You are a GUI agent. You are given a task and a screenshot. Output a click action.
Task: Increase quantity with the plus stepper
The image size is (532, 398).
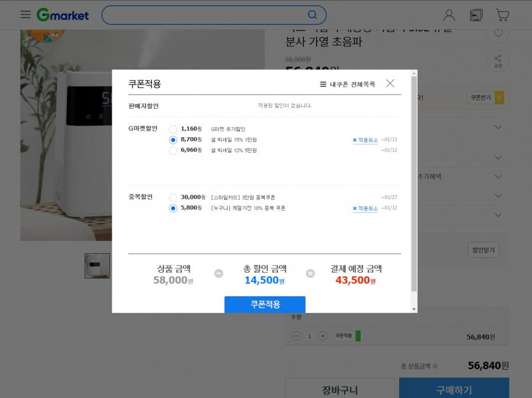click(x=323, y=336)
